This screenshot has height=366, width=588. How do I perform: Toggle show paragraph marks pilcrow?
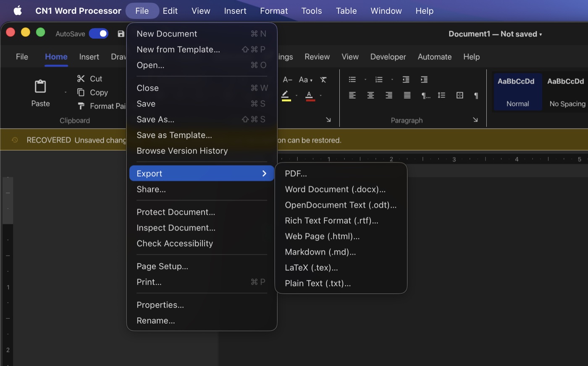tap(476, 95)
